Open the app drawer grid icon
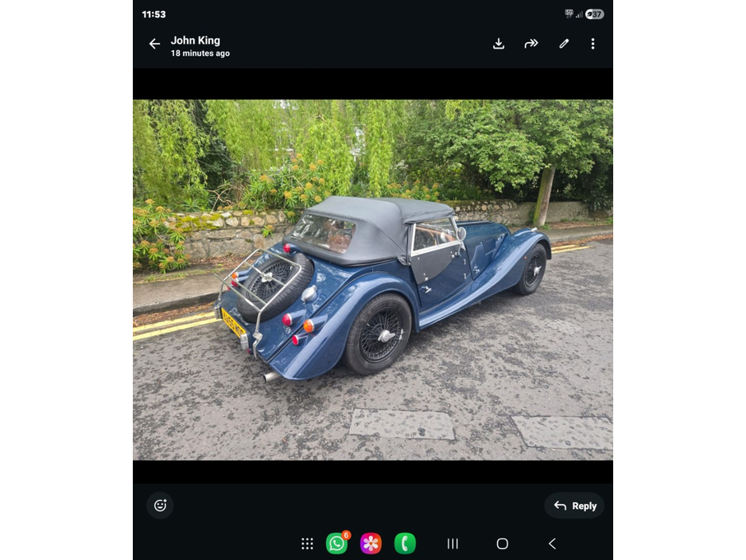Screen dimensions: 746x560 click(x=307, y=543)
